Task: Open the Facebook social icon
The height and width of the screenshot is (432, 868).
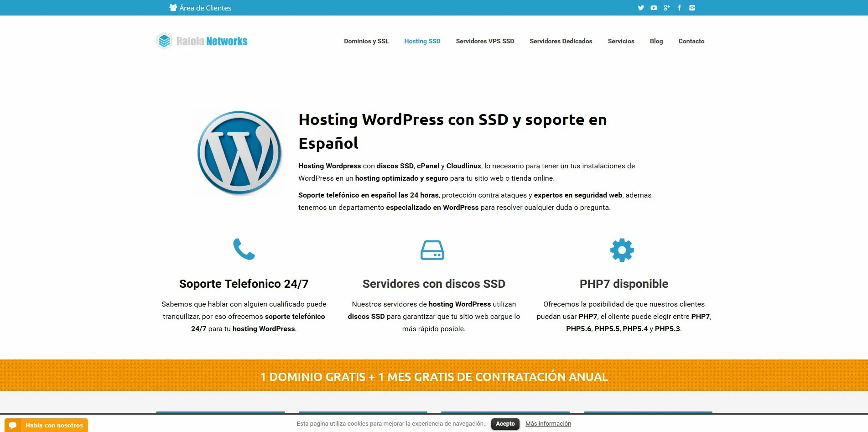Action: tap(679, 8)
